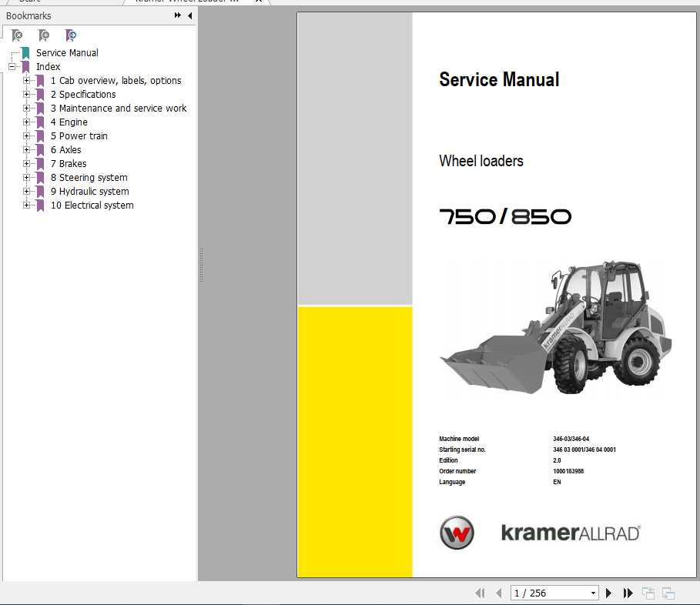700x605 pixels.
Task: Click the bookmark properties icon with arrow
Action: [x=71, y=35]
